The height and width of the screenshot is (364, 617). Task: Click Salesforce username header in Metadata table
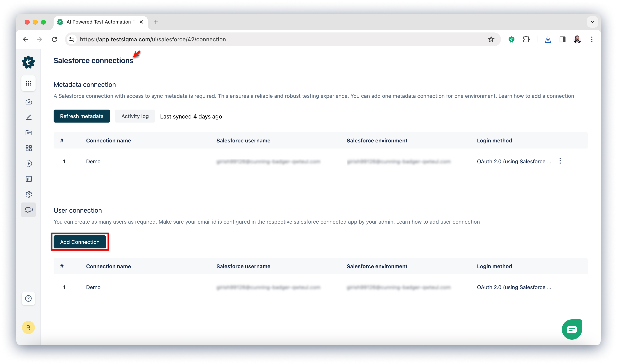click(x=243, y=141)
